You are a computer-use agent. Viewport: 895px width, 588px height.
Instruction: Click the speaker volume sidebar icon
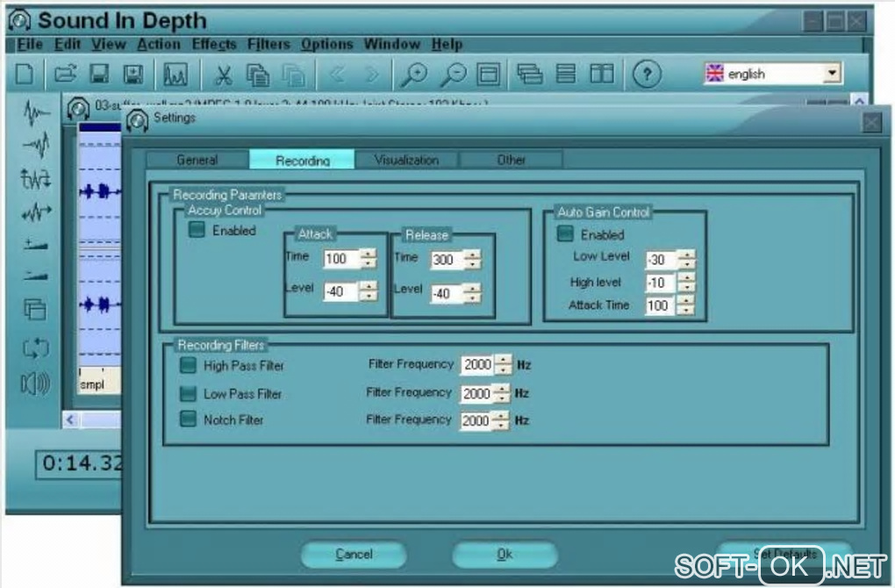(35, 384)
